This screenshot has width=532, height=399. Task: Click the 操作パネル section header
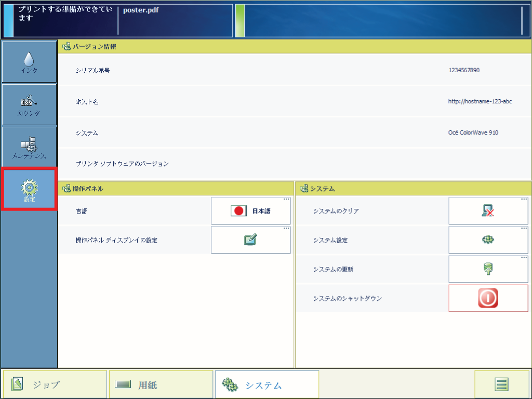176,189
